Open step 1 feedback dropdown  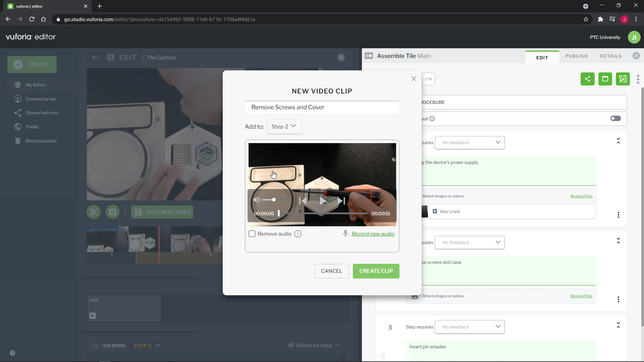[x=470, y=142]
